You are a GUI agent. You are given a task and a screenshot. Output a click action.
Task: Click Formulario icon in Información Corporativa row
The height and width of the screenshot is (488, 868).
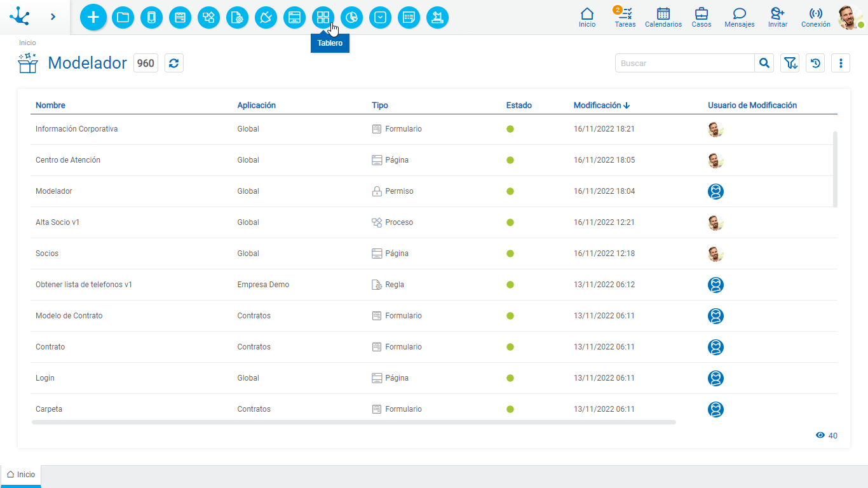click(x=377, y=129)
